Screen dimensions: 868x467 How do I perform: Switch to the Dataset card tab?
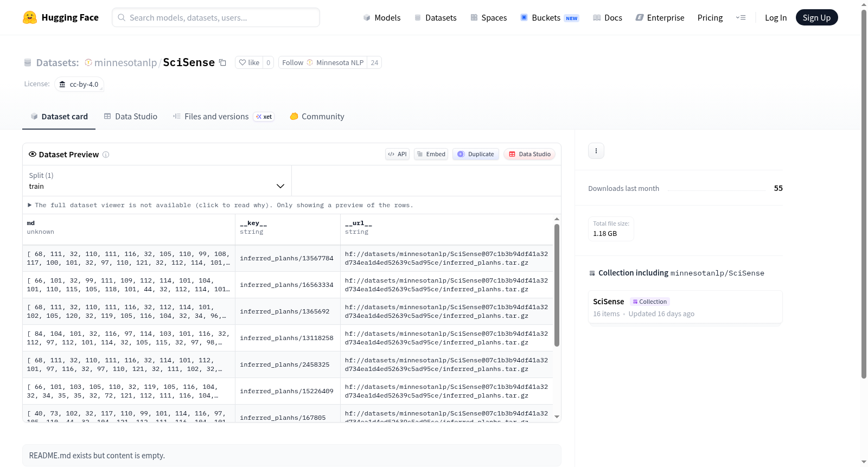(x=59, y=117)
